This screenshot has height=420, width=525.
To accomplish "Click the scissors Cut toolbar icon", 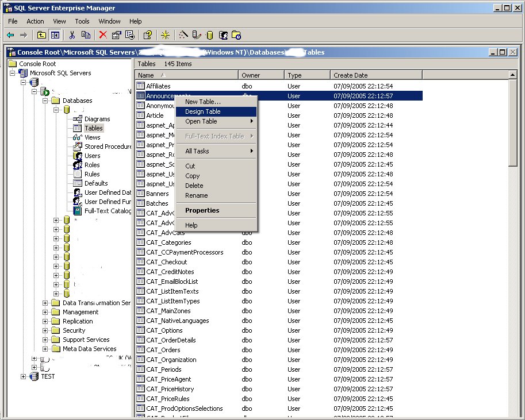I will pos(72,35).
